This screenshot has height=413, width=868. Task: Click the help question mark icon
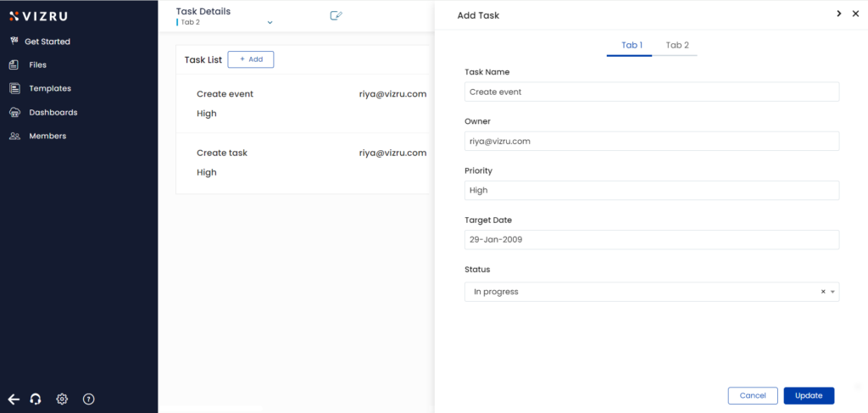tap(88, 399)
